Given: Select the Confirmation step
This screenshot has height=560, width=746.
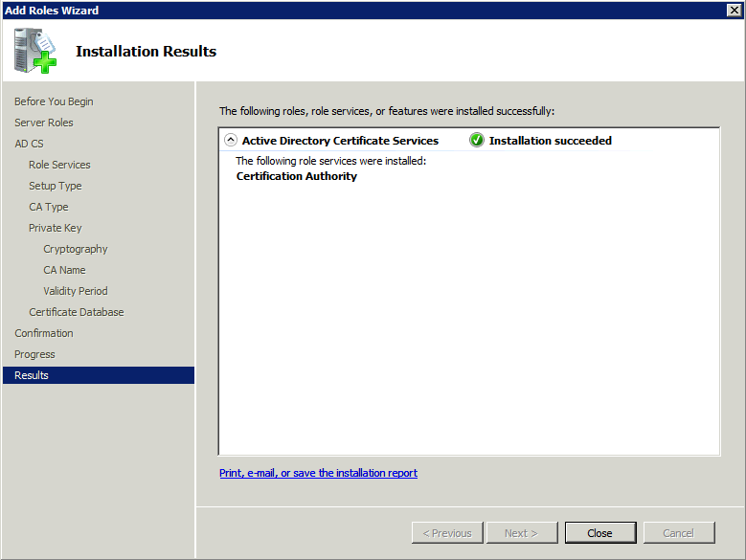Looking at the screenshot, I should click(x=44, y=333).
